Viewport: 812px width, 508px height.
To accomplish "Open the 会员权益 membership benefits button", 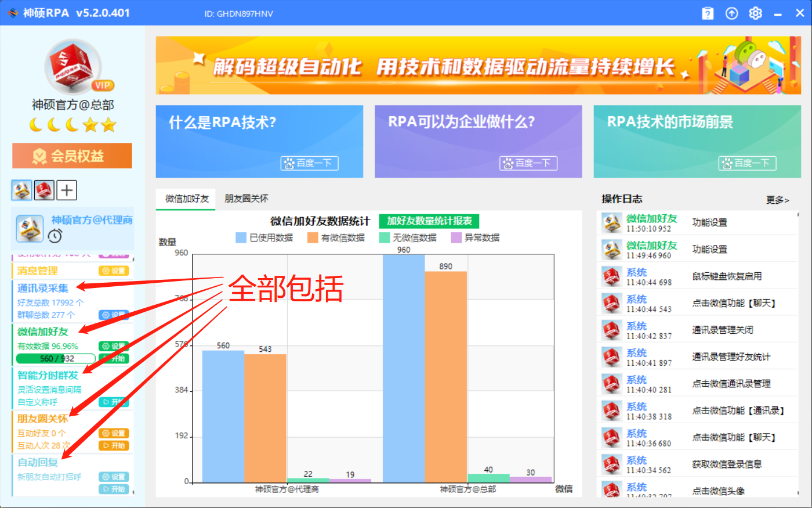I will pyautogui.click(x=72, y=156).
